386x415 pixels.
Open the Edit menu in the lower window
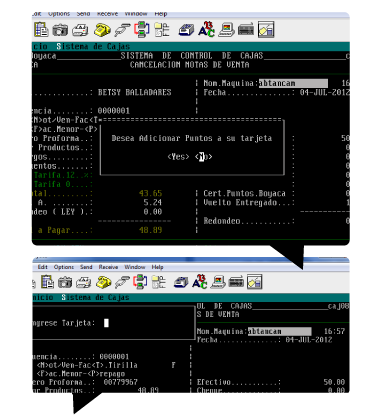point(42,267)
